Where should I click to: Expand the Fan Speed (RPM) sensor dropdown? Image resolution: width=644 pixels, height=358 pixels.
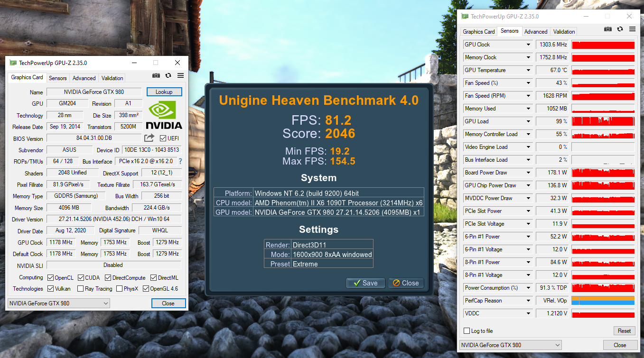[528, 96]
